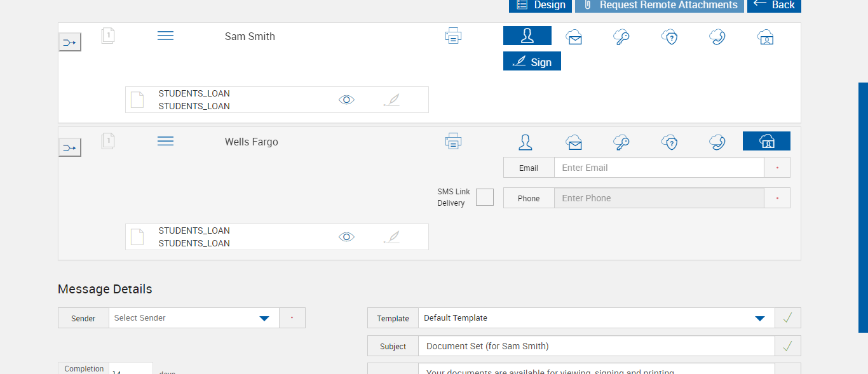Pick phone cloud icon for Wells Fargo
Viewport: 868px width, 374px height.
click(717, 142)
